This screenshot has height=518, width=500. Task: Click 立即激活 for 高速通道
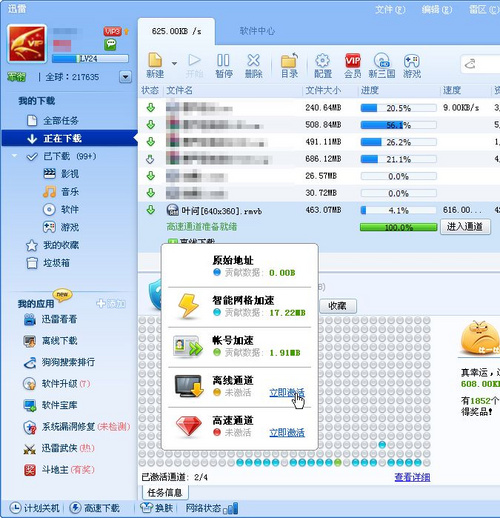[287, 433]
